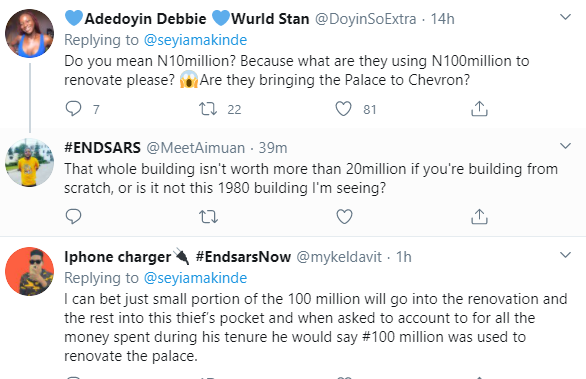
Task: Like the @MeetAimuan tweet
Action: (x=344, y=217)
